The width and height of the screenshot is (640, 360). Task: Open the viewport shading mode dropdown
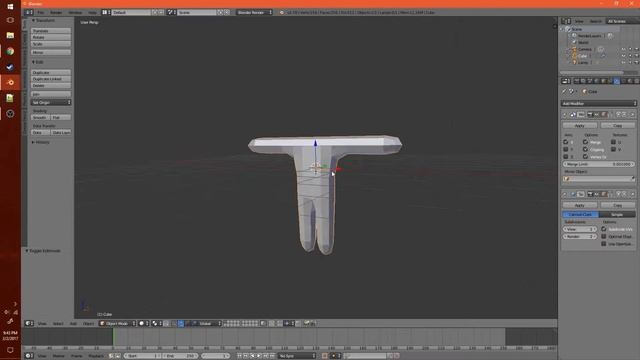(x=144, y=324)
